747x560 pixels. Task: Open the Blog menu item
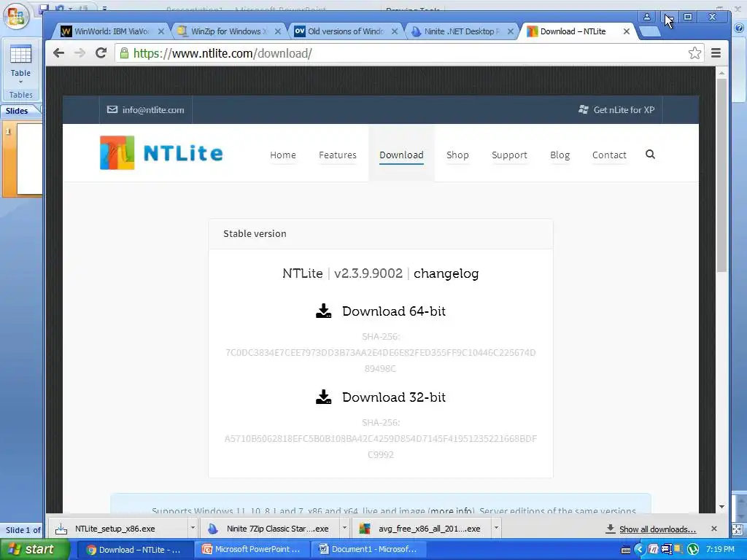click(x=560, y=155)
